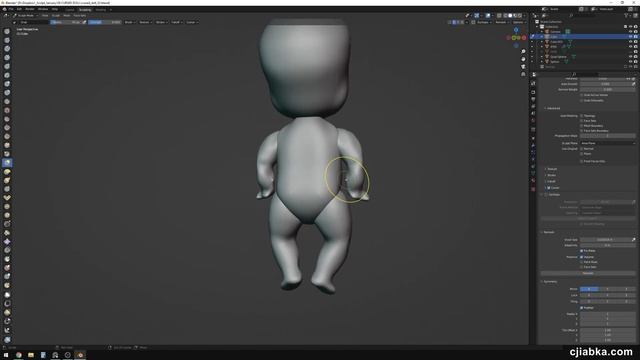
Task: Toggle Mirror Y symmetry button
Action: pos(607,289)
